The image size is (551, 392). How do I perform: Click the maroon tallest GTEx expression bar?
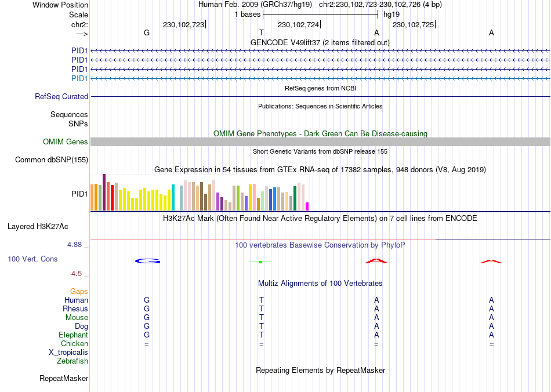104,192
